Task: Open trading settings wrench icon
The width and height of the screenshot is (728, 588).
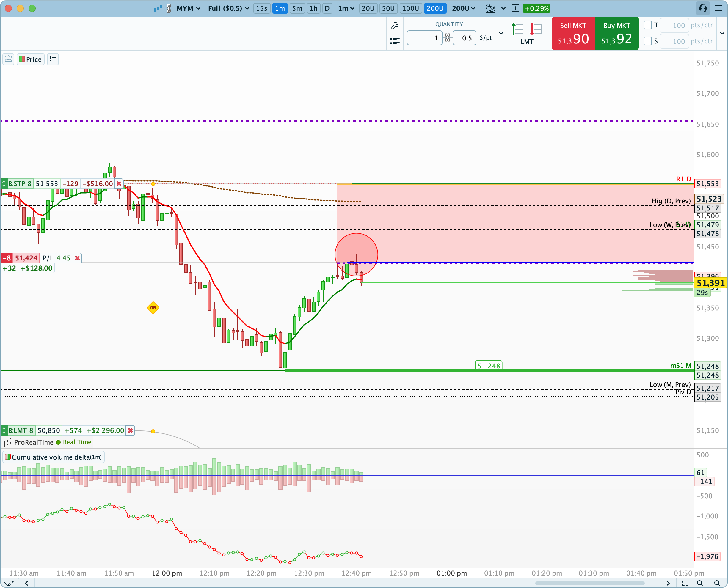Action: (x=395, y=26)
